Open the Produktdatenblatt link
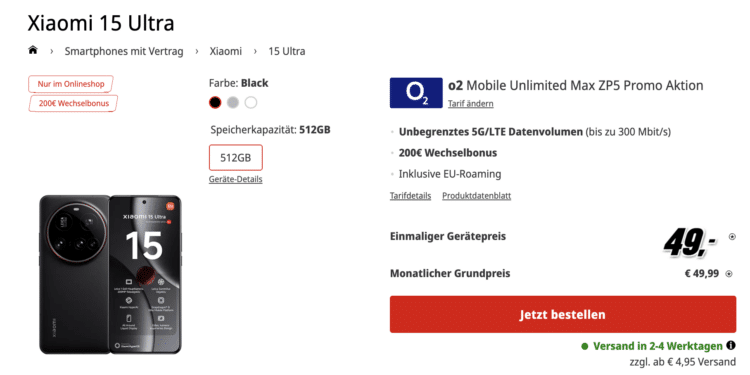The image size is (750, 375). pos(476,196)
